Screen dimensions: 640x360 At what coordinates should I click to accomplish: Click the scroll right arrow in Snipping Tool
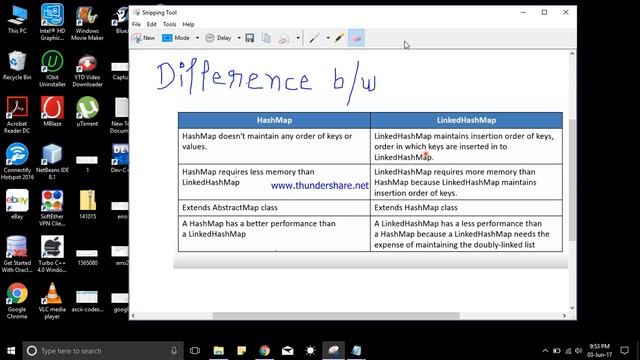click(564, 316)
